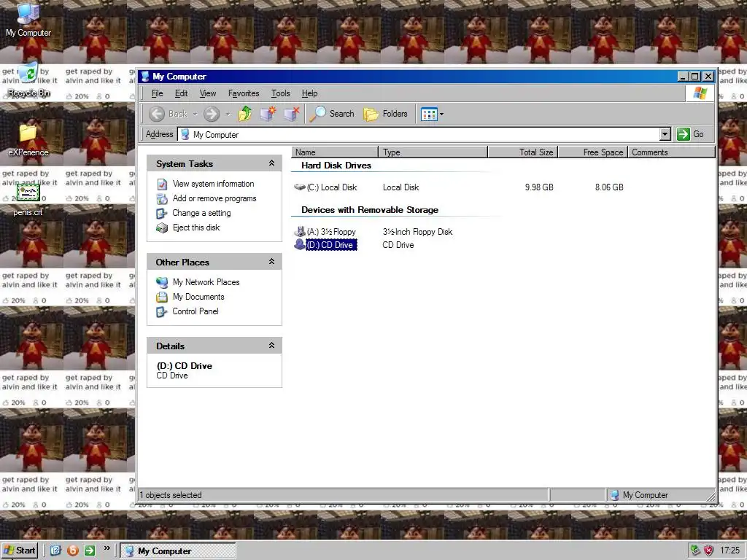The height and width of the screenshot is (560, 747).
Task: Click the '1 objects selected' status text
Action: click(x=171, y=495)
